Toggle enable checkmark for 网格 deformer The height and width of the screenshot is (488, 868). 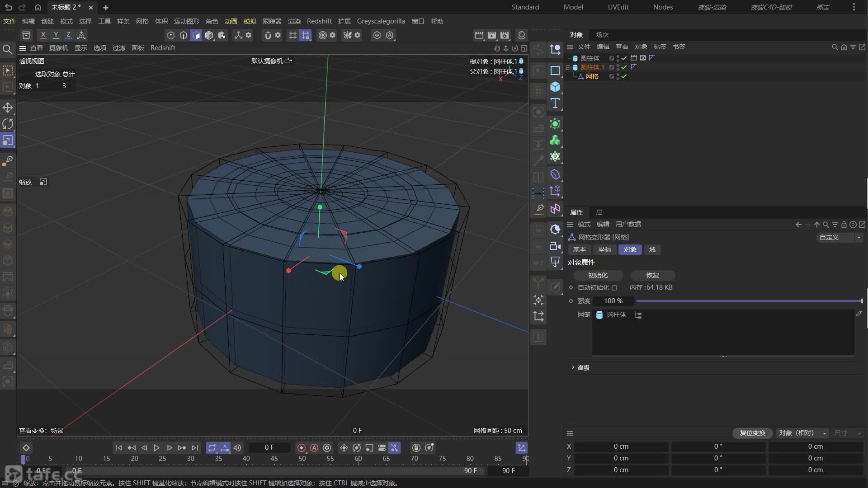(x=624, y=76)
